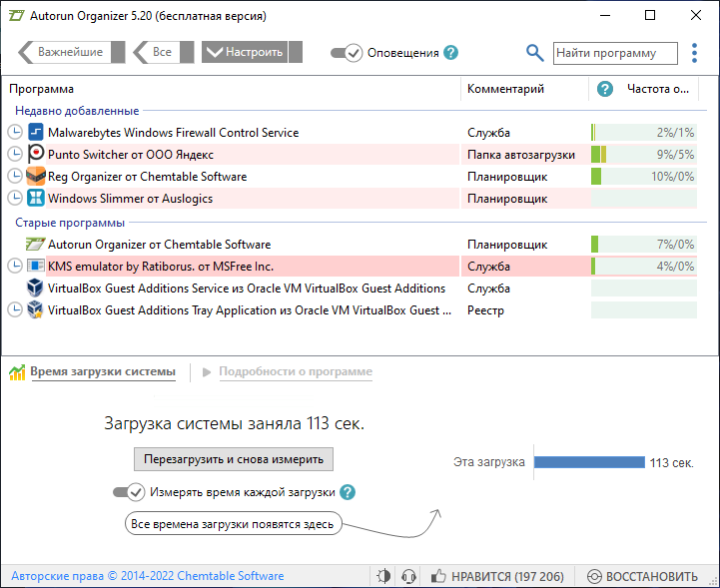
Task: Click the ВОССТАНОВИТЬ button
Action: point(642,576)
